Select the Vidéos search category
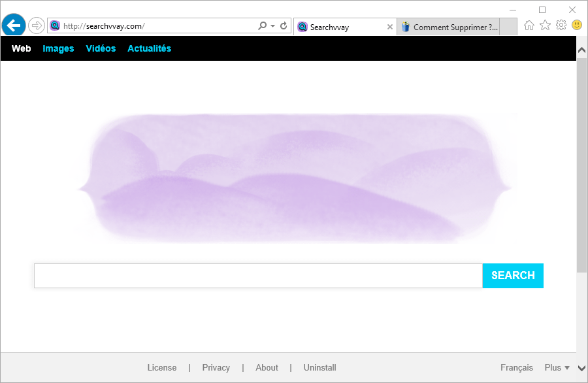588x383 pixels. 101,48
